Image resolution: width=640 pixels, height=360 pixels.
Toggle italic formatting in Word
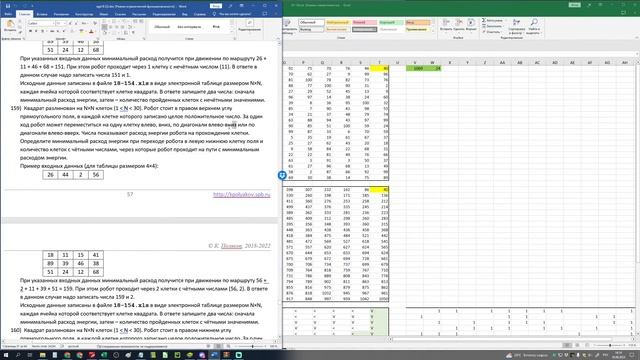tap(36, 31)
